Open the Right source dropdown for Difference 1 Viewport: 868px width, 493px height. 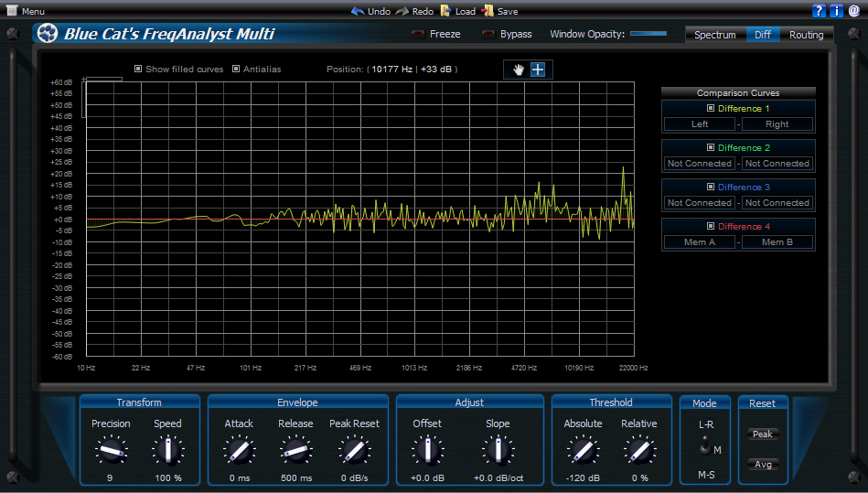pyautogui.click(x=777, y=124)
